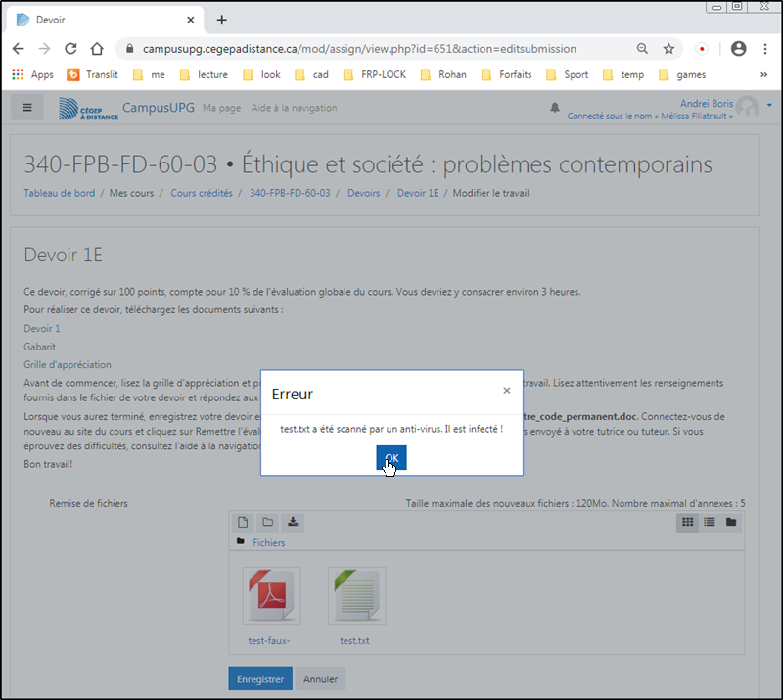Switch file view to detailed list
The width and height of the screenshot is (783, 700).
tap(710, 522)
